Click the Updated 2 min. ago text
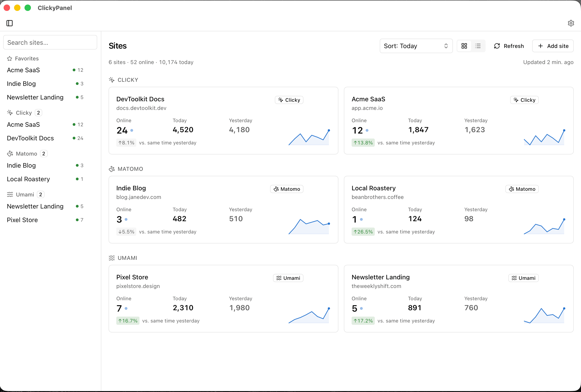 pos(548,62)
